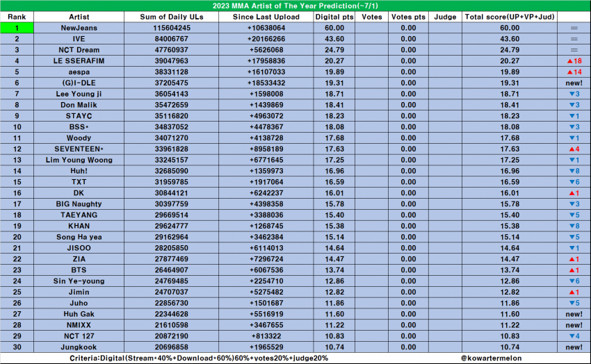Click the artist cell 'BSS*'
This screenshot has width=591, height=364.
click(x=79, y=127)
